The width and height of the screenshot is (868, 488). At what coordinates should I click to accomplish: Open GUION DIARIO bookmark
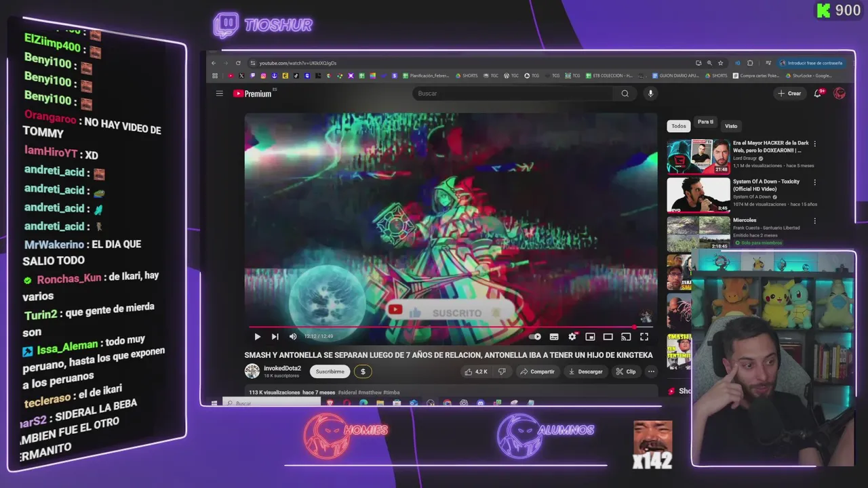[x=675, y=76]
